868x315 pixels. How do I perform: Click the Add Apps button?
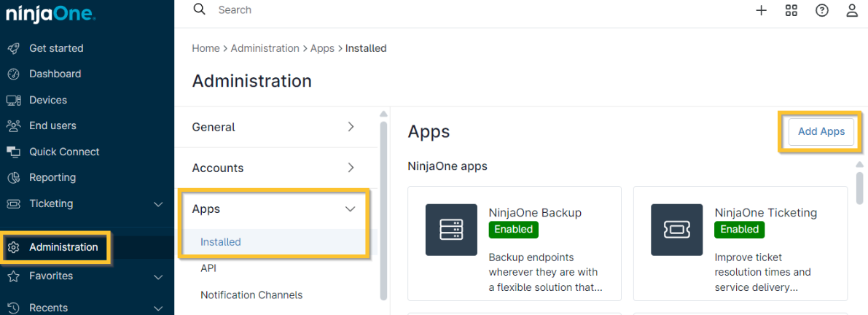821,131
